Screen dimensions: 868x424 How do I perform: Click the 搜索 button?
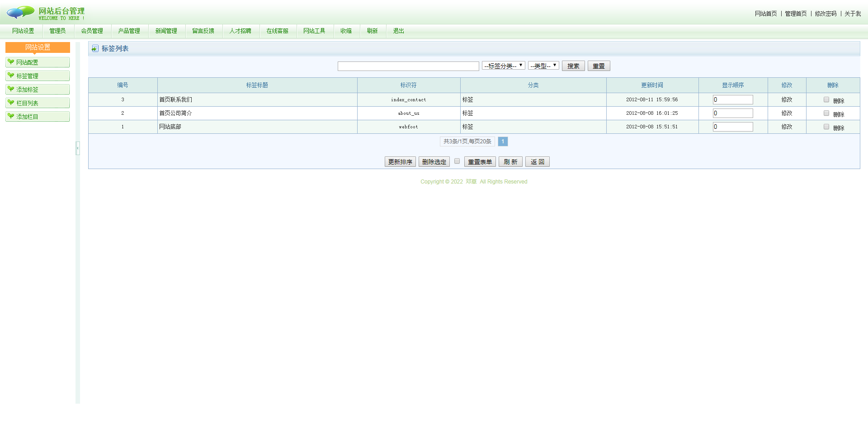pos(573,66)
